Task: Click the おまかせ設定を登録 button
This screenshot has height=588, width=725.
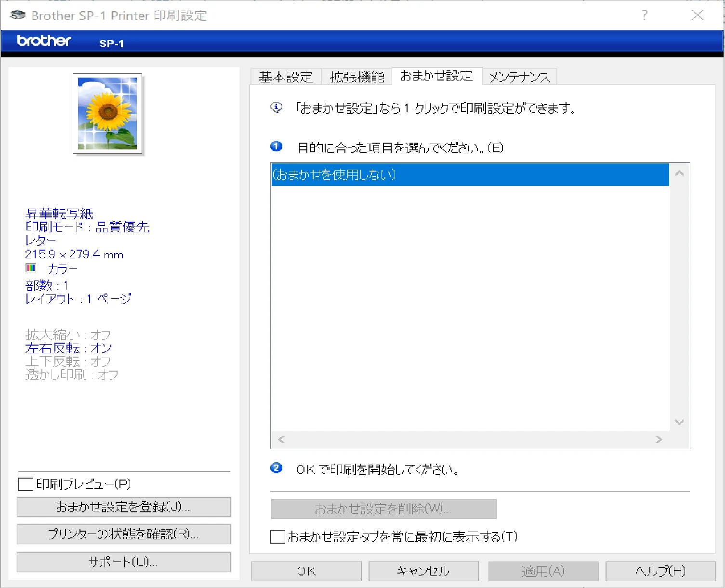Action: (124, 507)
